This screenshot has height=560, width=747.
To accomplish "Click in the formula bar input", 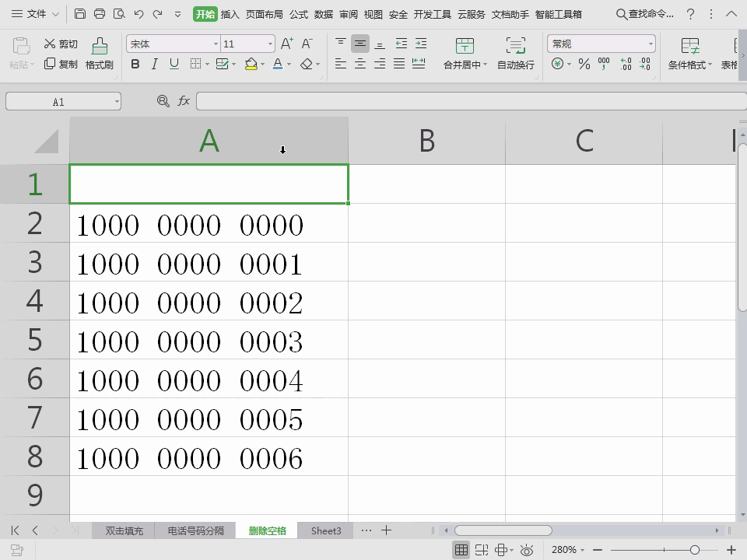I will click(472, 101).
